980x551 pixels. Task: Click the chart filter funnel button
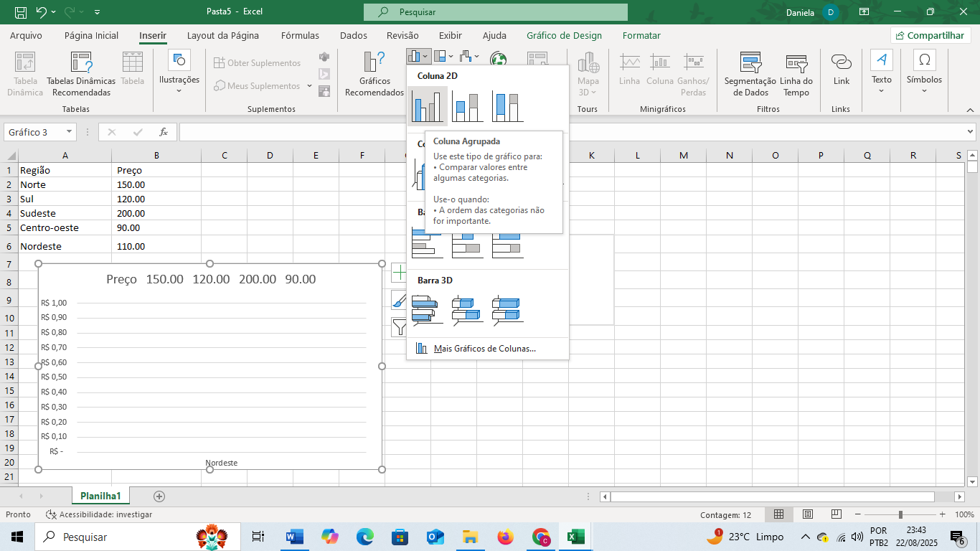click(x=400, y=328)
